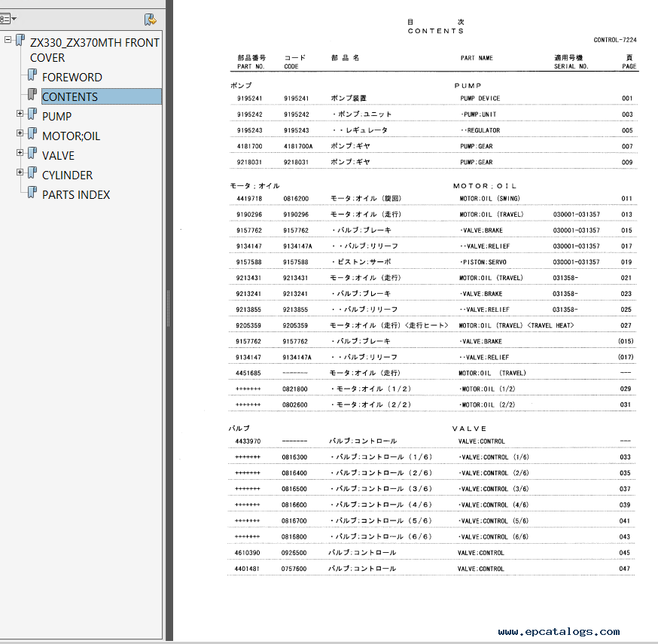Viewport: 658px width, 644px height.
Task: Click the (015) page reference
Action: pyautogui.click(x=626, y=341)
